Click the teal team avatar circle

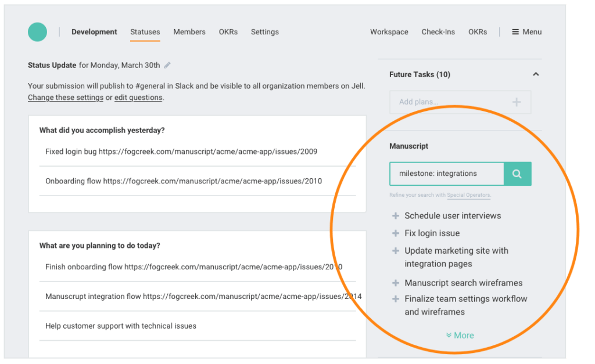(37, 32)
